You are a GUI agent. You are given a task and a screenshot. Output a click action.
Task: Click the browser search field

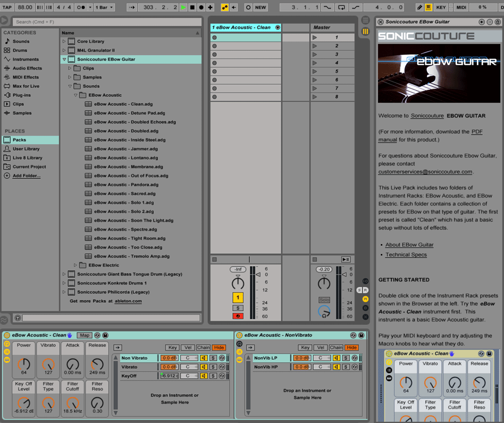pyautogui.click(x=107, y=22)
